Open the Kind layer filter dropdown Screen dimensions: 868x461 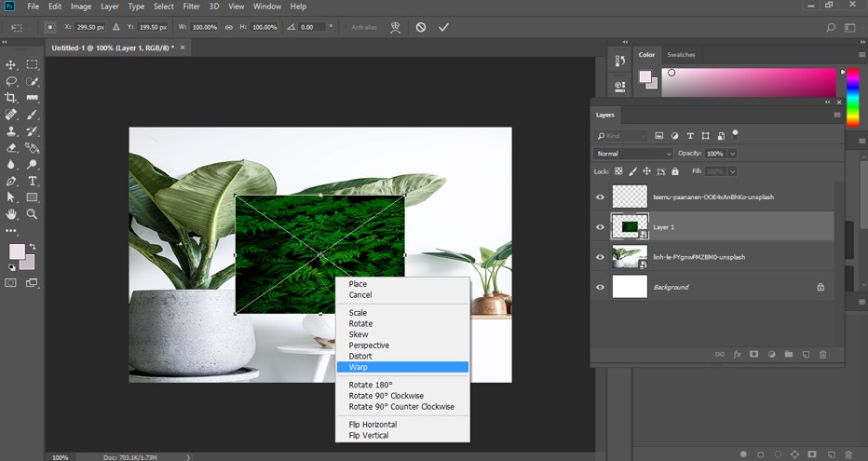(x=622, y=136)
